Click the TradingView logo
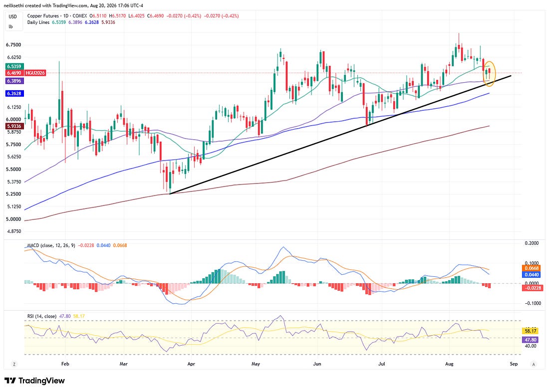Image resolution: width=549 pixels, height=392 pixels. 34,381
